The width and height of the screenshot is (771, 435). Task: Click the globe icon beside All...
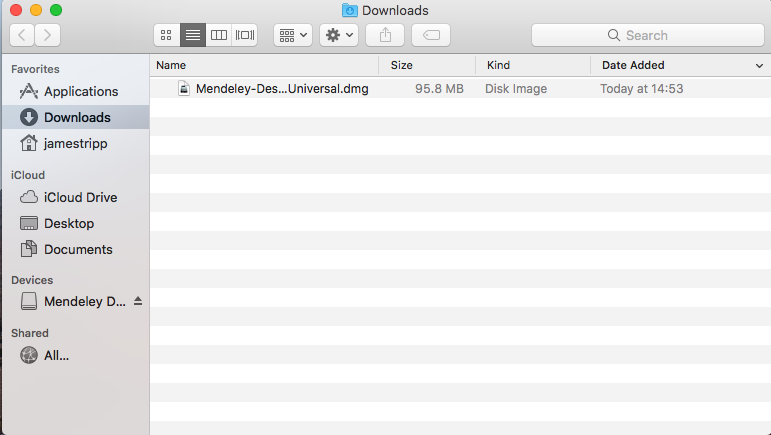coord(29,355)
